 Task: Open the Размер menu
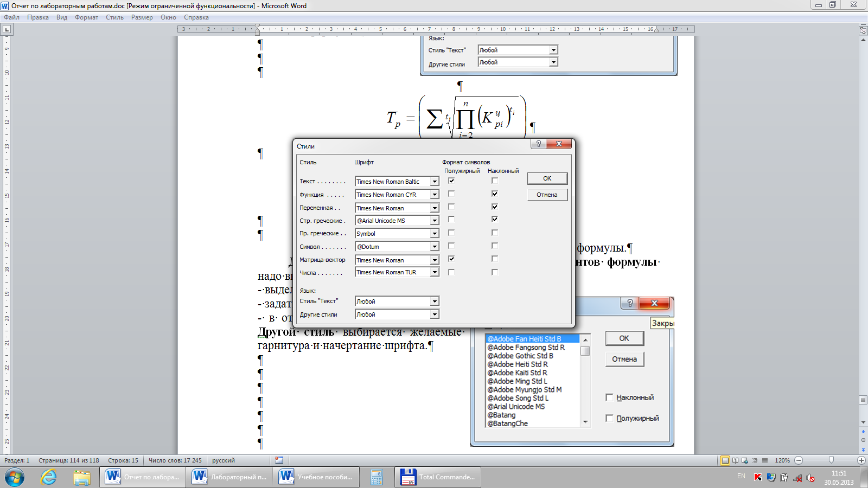pos(142,17)
